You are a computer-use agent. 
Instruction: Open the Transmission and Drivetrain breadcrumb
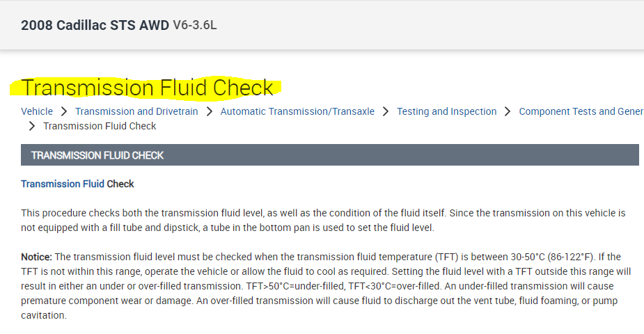coord(136,111)
